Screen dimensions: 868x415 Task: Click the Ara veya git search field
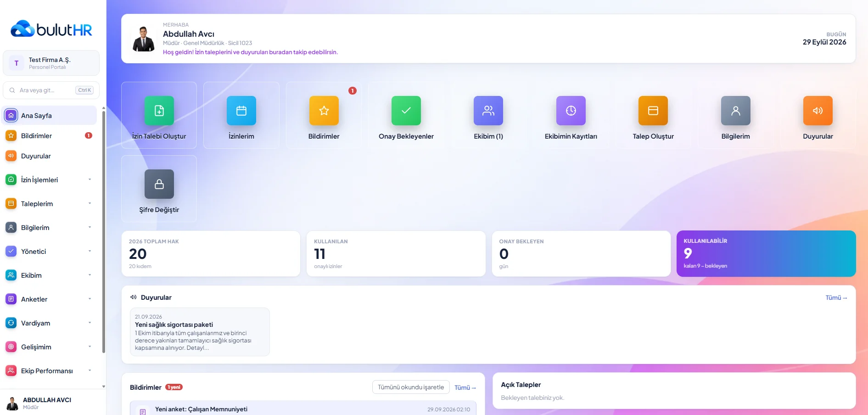click(51, 90)
